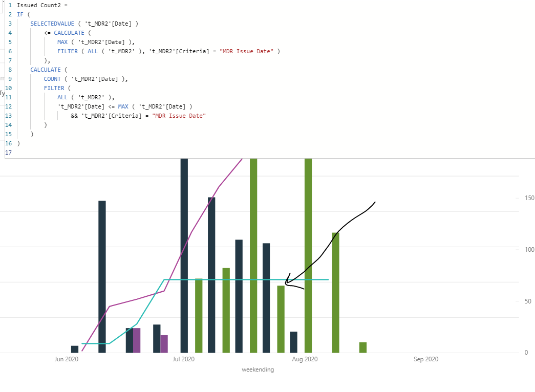Click the COUNT function on line 9
Screen dimensions: 535x392
[x=52, y=79]
